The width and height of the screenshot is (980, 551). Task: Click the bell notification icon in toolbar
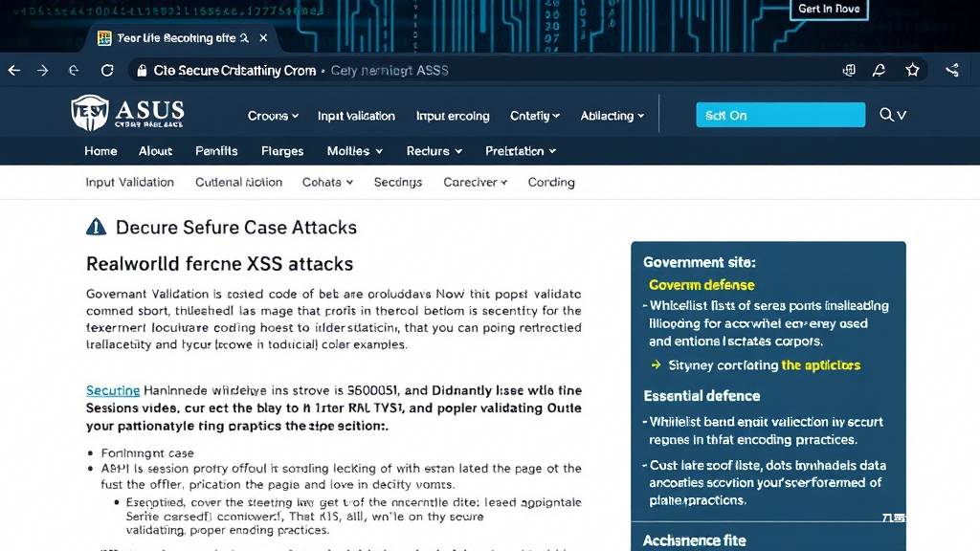tap(879, 70)
